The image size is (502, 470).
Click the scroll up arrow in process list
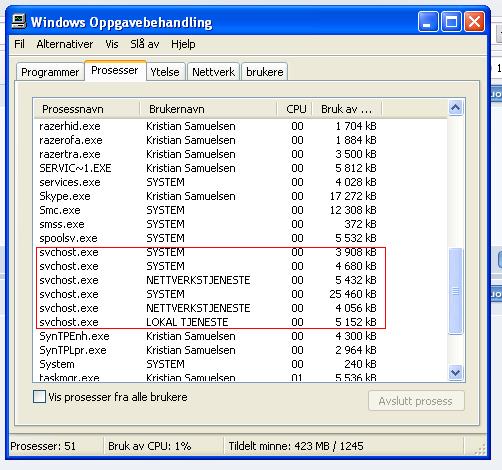pyautogui.click(x=455, y=108)
